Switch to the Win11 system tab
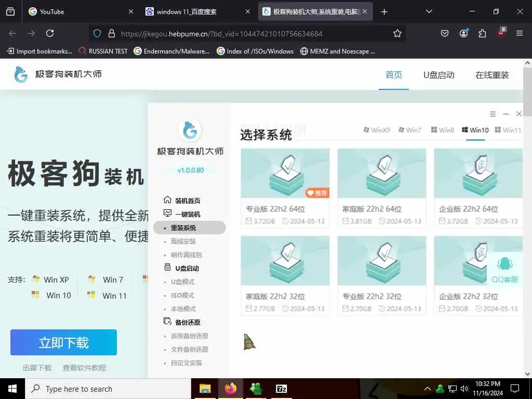The image size is (532, 399). 508,130
